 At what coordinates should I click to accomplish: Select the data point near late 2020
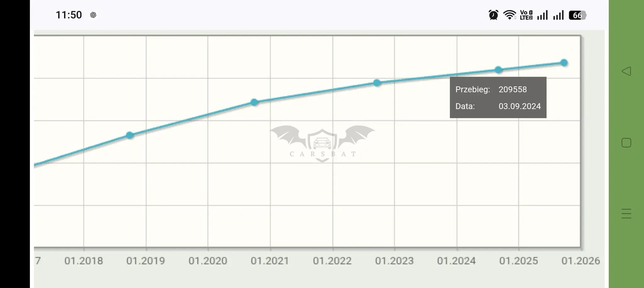[254, 102]
